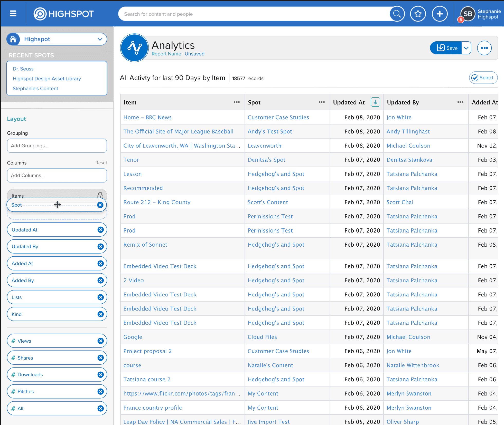The width and height of the screenshot is (504, 425).
Task: Toggle Updated At sort direction arrow
Action: click(375, 102)
